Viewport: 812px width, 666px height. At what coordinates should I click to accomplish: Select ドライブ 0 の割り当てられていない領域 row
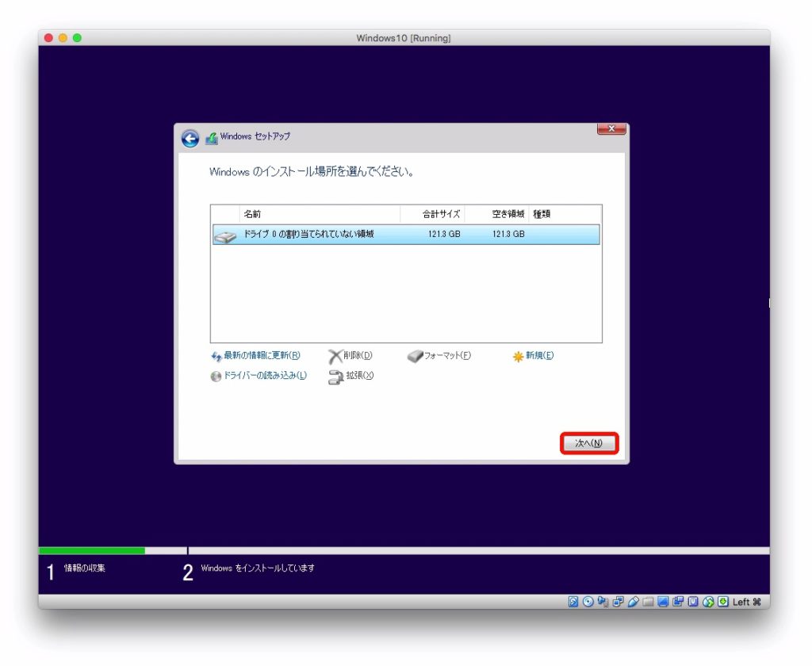point(406,234)
